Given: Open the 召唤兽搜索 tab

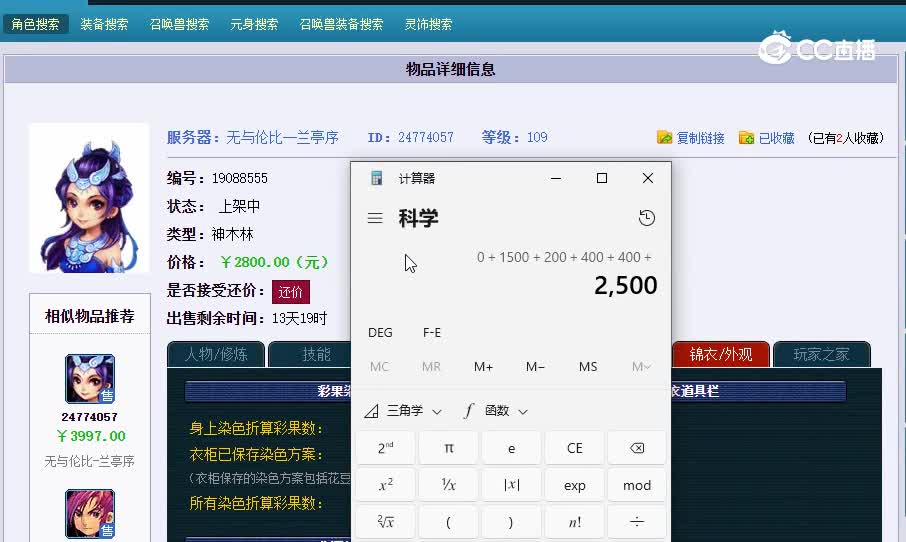Looking at the screenshot, I should (x=179, y=24).
